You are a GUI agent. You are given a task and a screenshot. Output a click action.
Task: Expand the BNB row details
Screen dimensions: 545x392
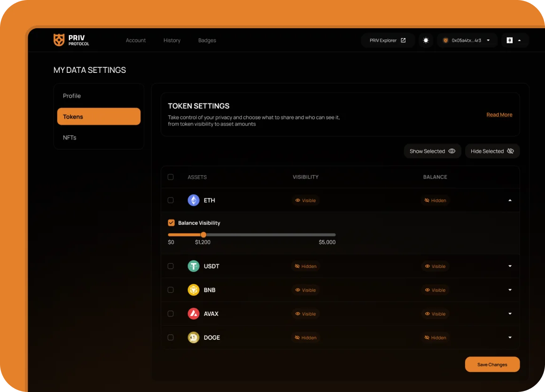(510, 290)
